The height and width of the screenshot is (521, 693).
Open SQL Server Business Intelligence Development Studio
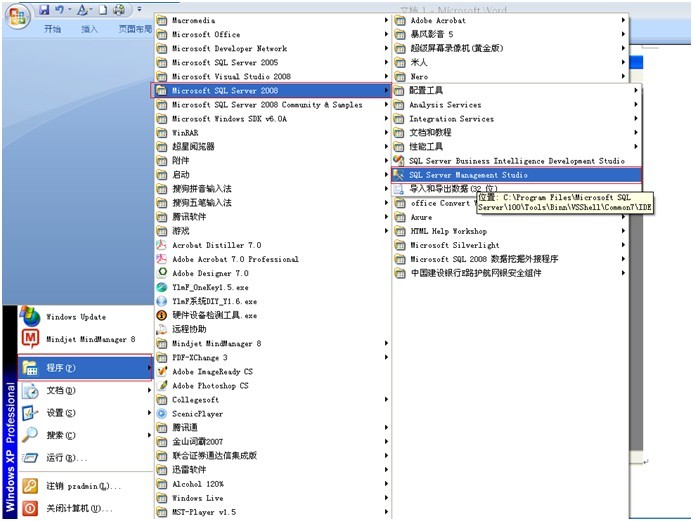[x=516, y=161]
